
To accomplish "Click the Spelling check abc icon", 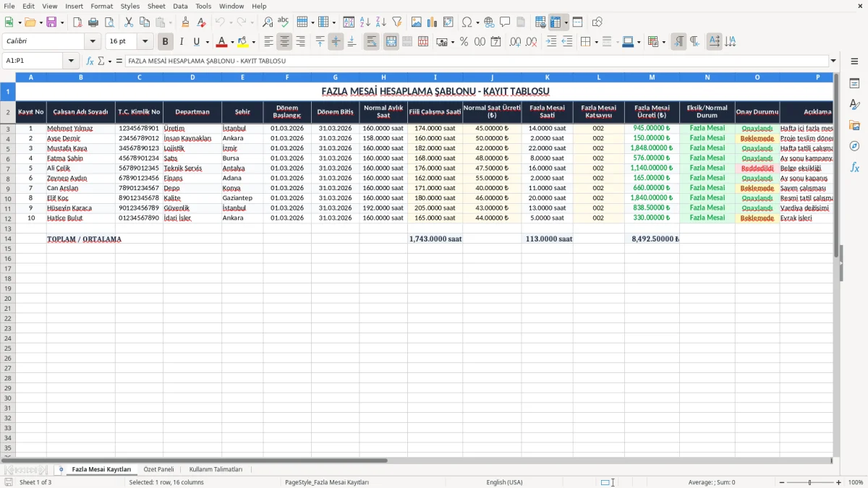I will [x=284, y=22].
